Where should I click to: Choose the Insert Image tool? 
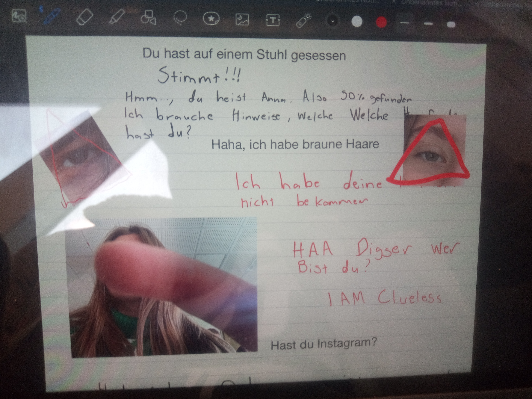[242, 20]
